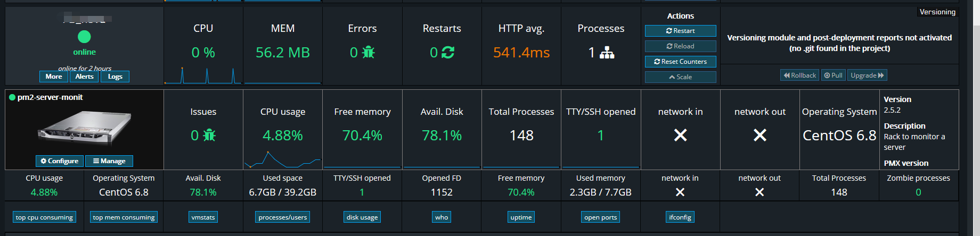Screen dimensions: 980x236
Task: Click the Rollback version button
Action: click(800, 75)
